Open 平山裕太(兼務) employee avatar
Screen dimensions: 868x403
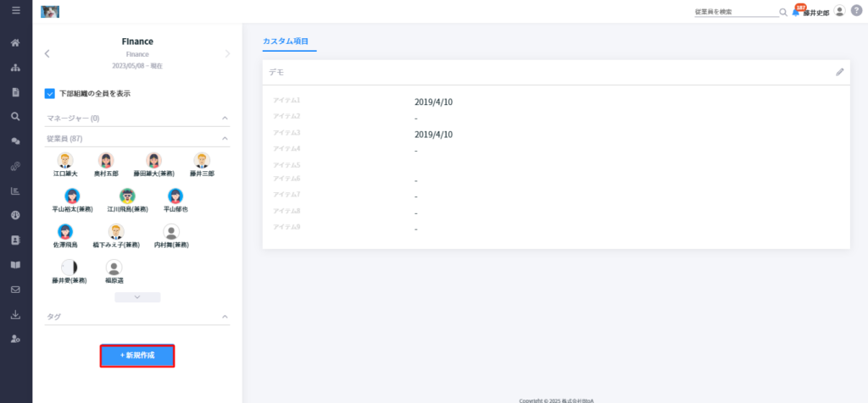(x=73, y=196)
